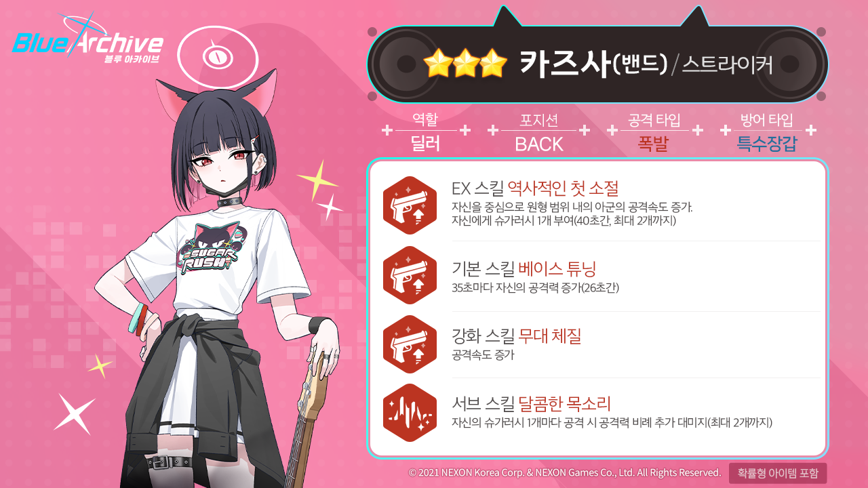Click the 방어 타입 특수장갑 label
The image size is (868, 488).
click(767, 132)
